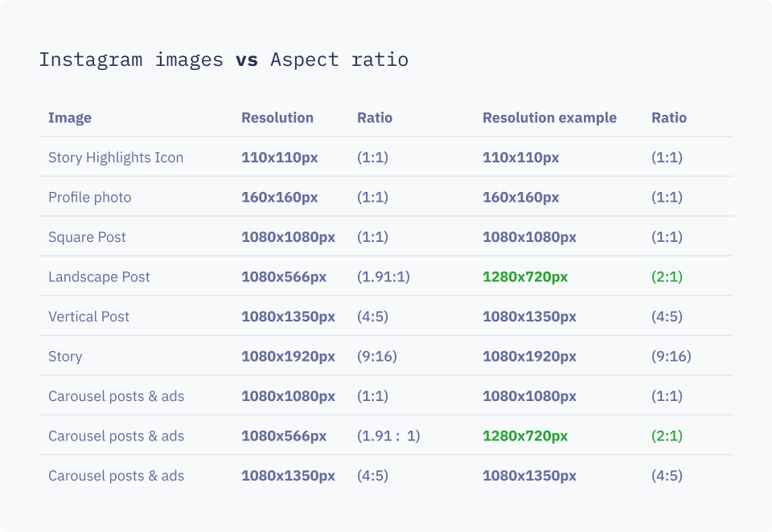
Task: Click the "Image" column header
Action: 70,117
